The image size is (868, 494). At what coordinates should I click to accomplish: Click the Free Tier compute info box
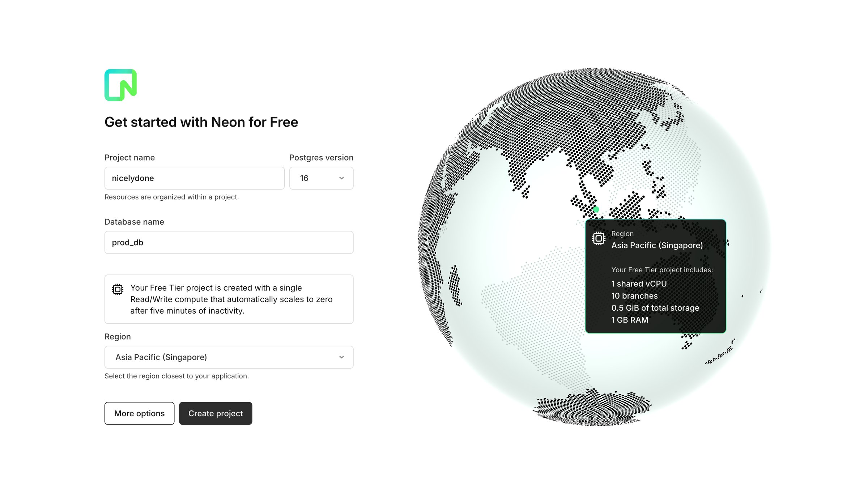pos(229,299)
